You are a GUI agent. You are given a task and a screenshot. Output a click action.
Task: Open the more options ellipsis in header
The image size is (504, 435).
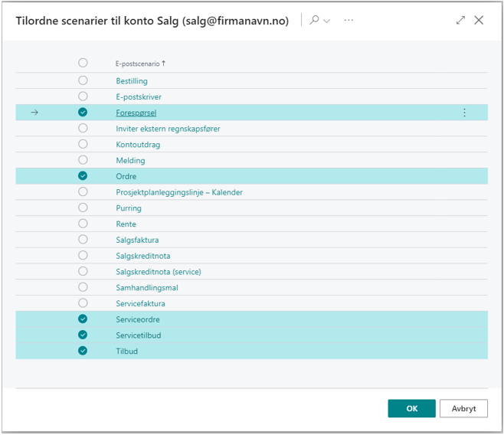click(x=349, y=21)
